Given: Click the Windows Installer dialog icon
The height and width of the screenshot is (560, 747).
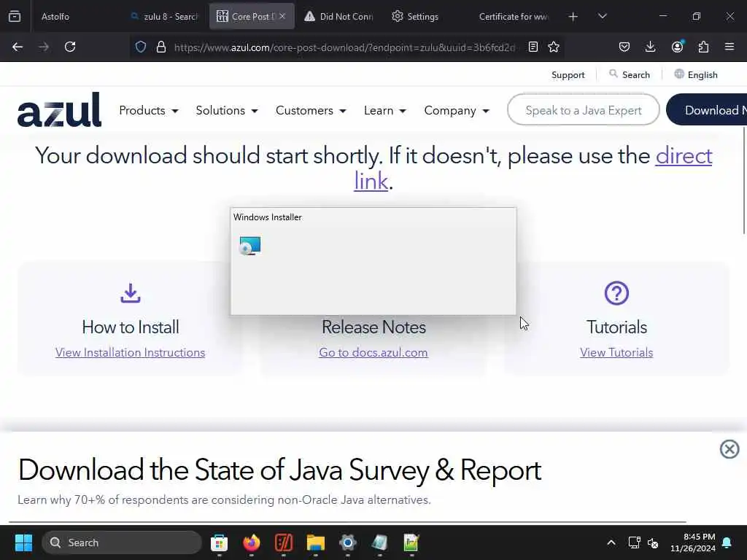Looking at the screenshot, I should click(250, 246).
